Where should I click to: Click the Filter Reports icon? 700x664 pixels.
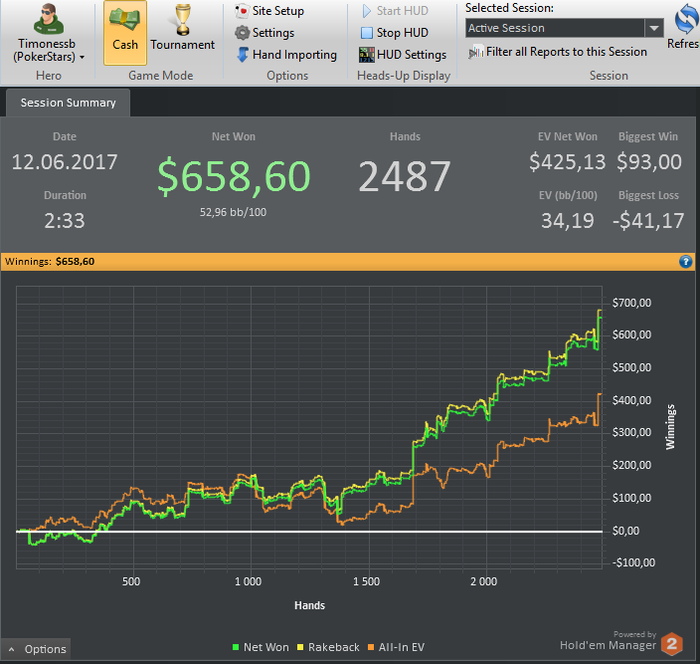(x=476, y=52)
